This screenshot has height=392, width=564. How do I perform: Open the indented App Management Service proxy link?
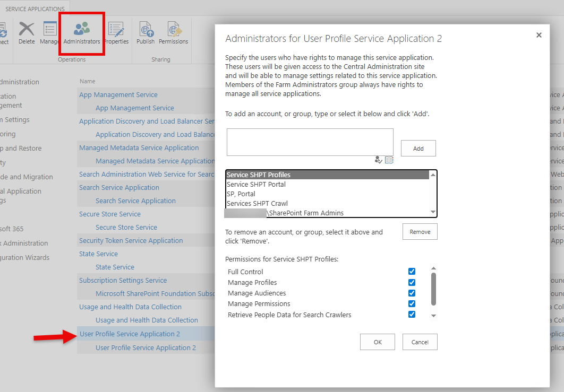tap(134, 108)
